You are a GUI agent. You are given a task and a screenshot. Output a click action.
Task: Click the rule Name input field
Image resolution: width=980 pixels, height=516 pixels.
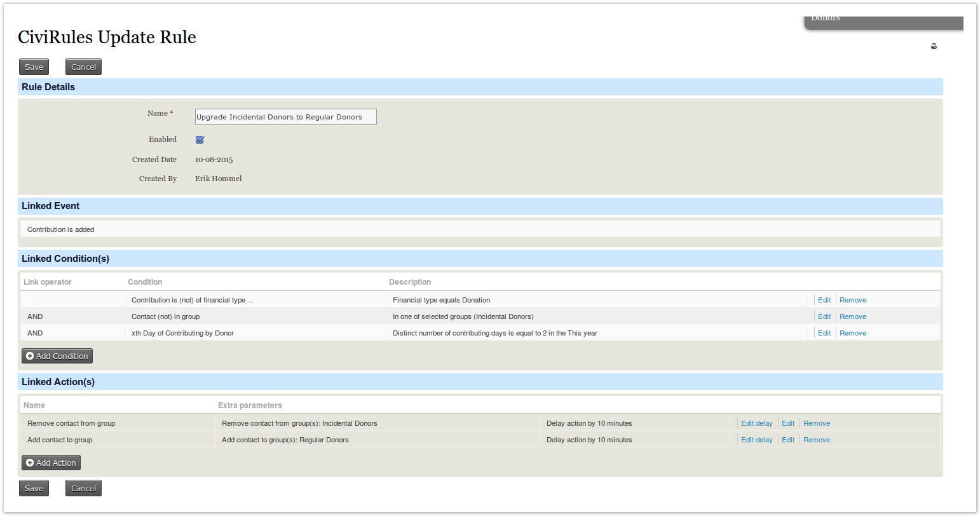click(285, 117)
